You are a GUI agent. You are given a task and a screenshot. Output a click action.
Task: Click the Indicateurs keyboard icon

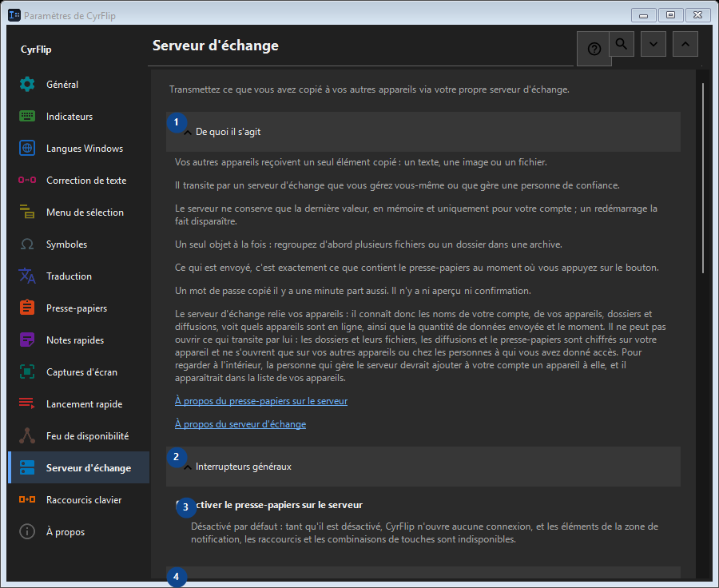pyautogui.click(x=27, y=117)
